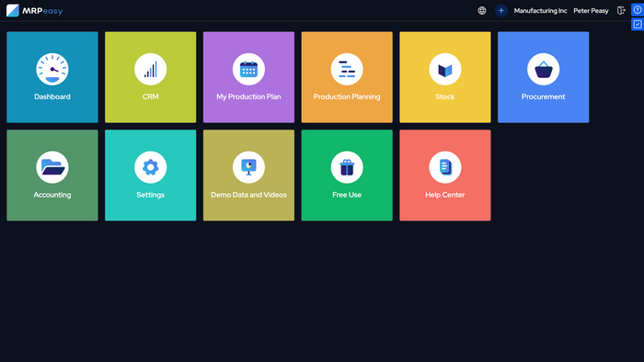Click the Procurement tile label text
The height and width of the screenshot is (362, 644).
pyautogui.click(x=543, y=96)
